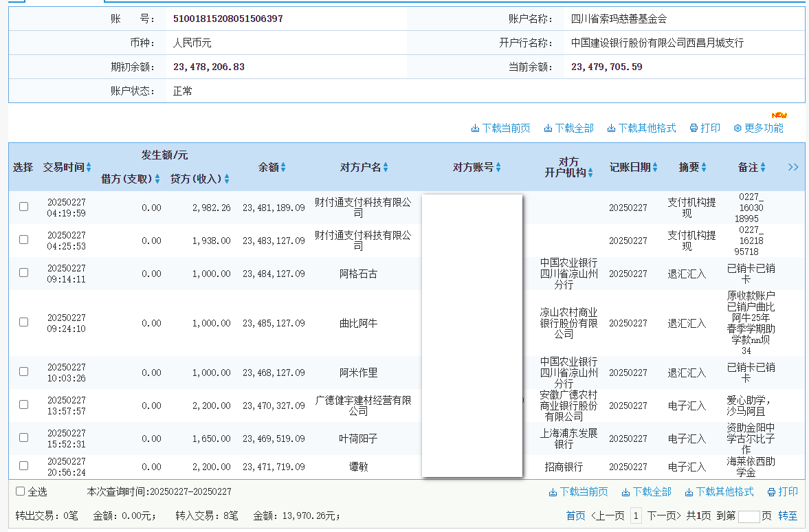Go to next page 下一页
Screen dimensions: 809x532
point(664,516)
